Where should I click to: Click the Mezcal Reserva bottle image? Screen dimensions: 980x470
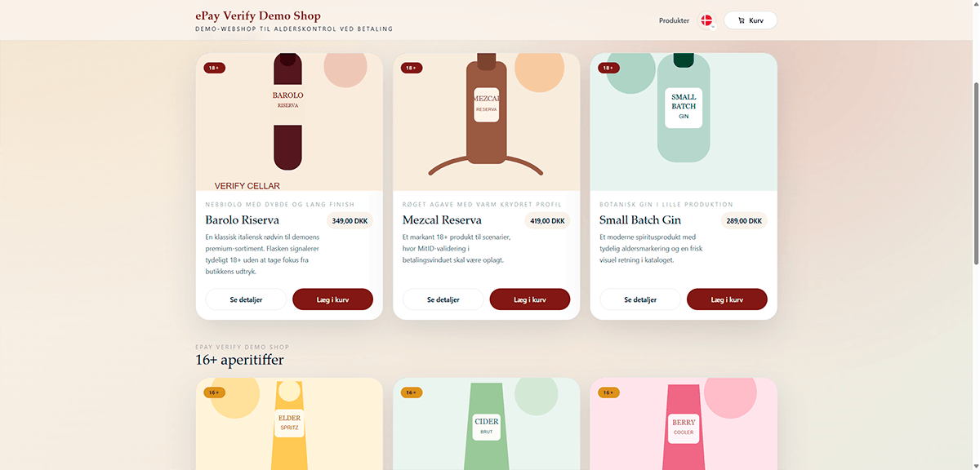(486, 114)
